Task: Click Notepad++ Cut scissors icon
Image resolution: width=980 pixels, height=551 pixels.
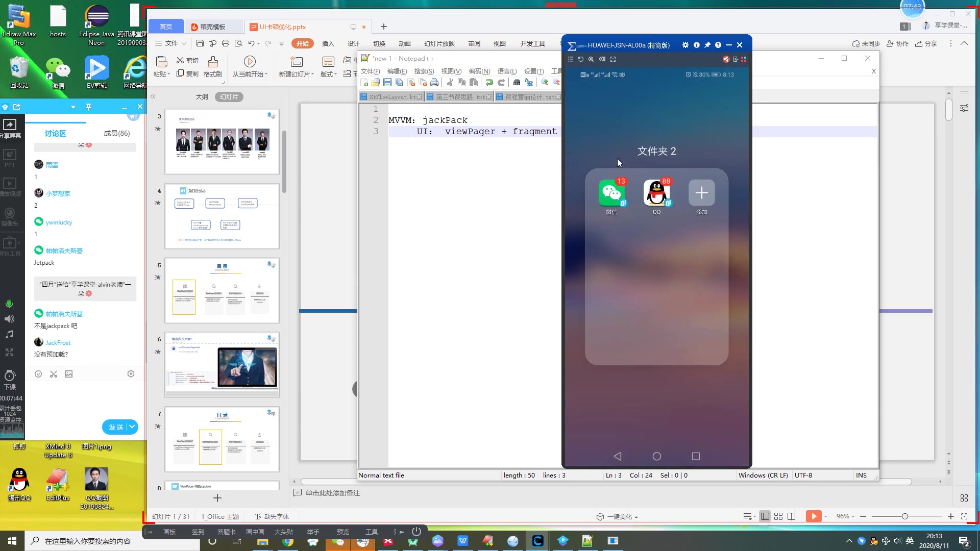Action: 450,82
